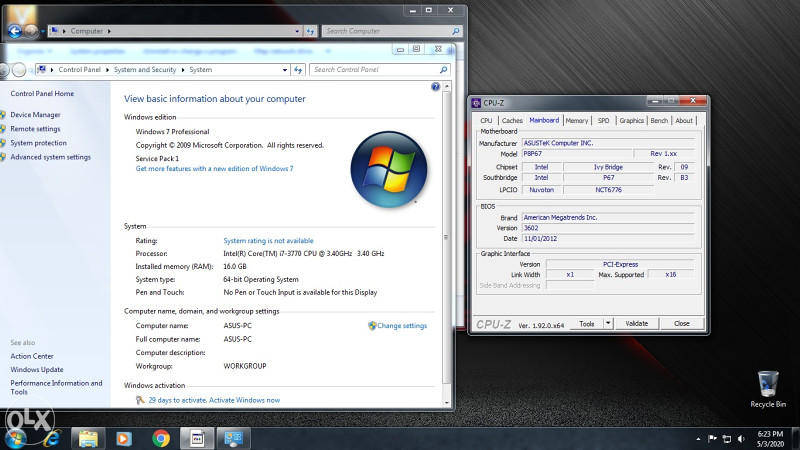Expand arrow after System and Security breadcrumb
The width and height of the screenshot is (800, 450).
[183, 70]
